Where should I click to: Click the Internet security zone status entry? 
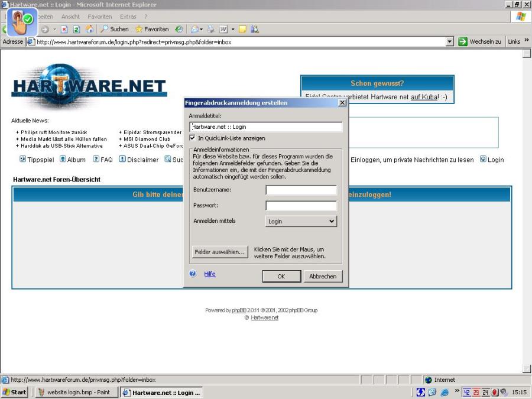pyautogui.click(x=440, y=379)
